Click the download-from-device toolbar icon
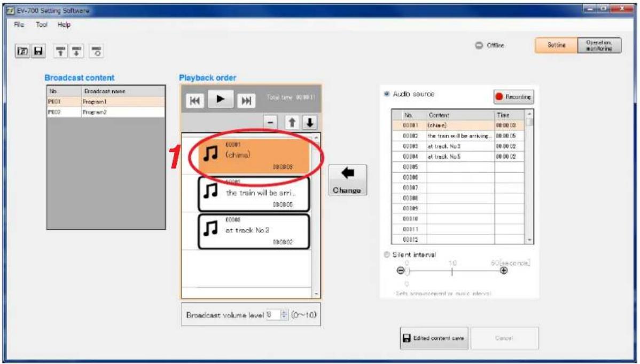 point(76,51)
